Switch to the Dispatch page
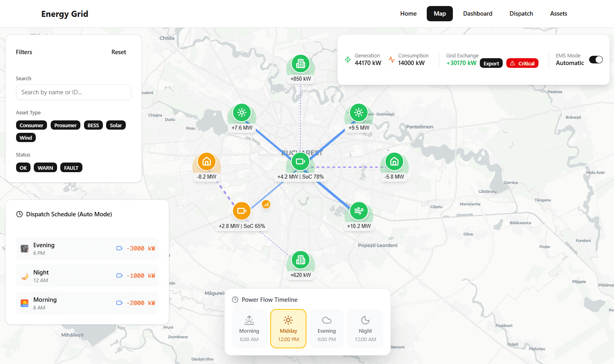614x364 pixels. (x=521, y=14)
